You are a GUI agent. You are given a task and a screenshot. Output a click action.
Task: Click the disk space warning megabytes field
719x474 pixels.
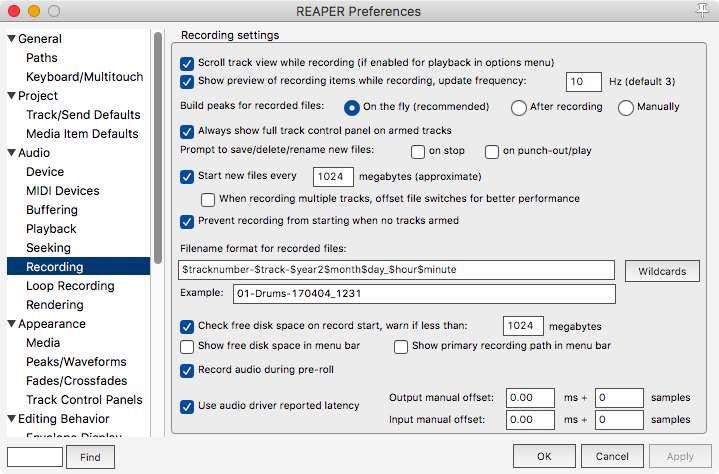523,326
